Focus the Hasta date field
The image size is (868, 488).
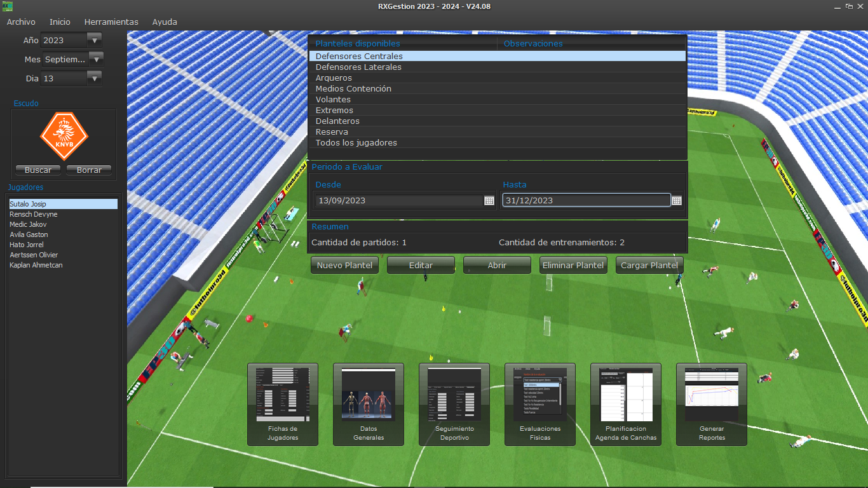(x=586, y=201)
